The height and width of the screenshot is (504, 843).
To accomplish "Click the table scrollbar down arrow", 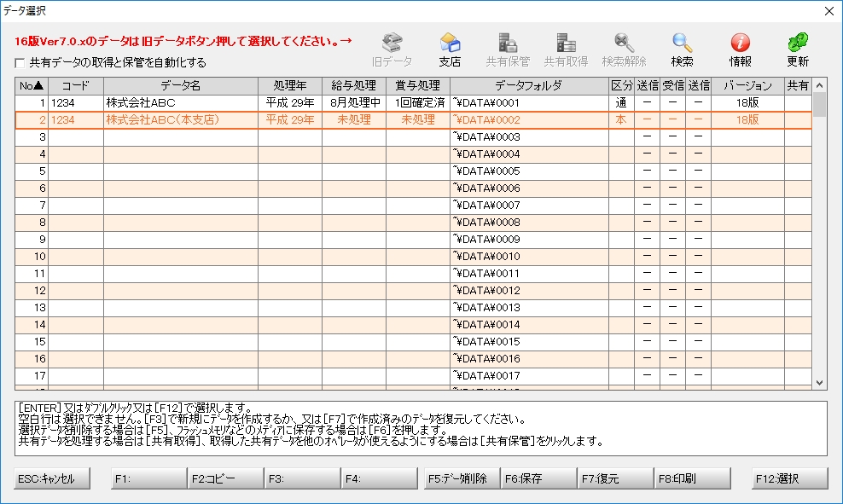I will (819, 383).
